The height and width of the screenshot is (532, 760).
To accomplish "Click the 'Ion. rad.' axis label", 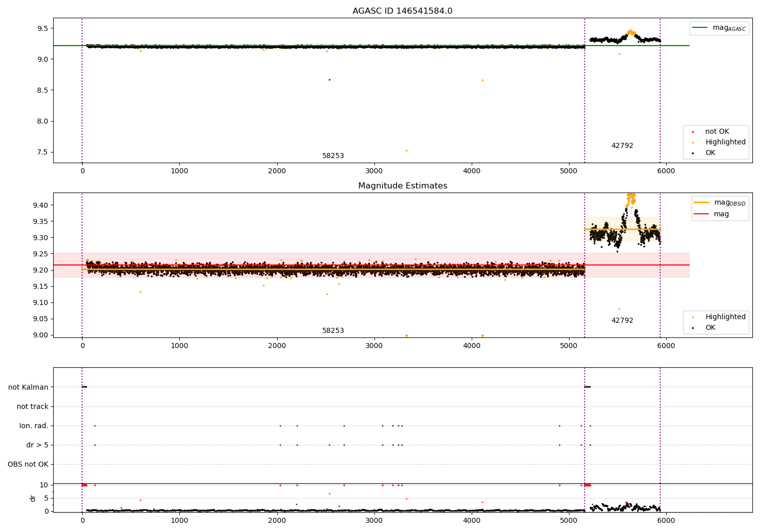I will [34, 426].
